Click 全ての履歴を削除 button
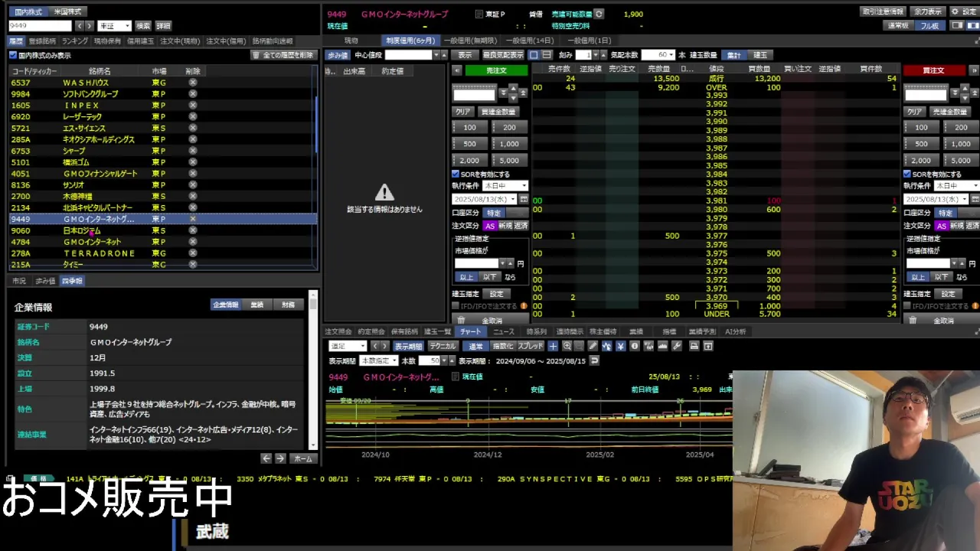The image size is (980, 551). (283, 55)
